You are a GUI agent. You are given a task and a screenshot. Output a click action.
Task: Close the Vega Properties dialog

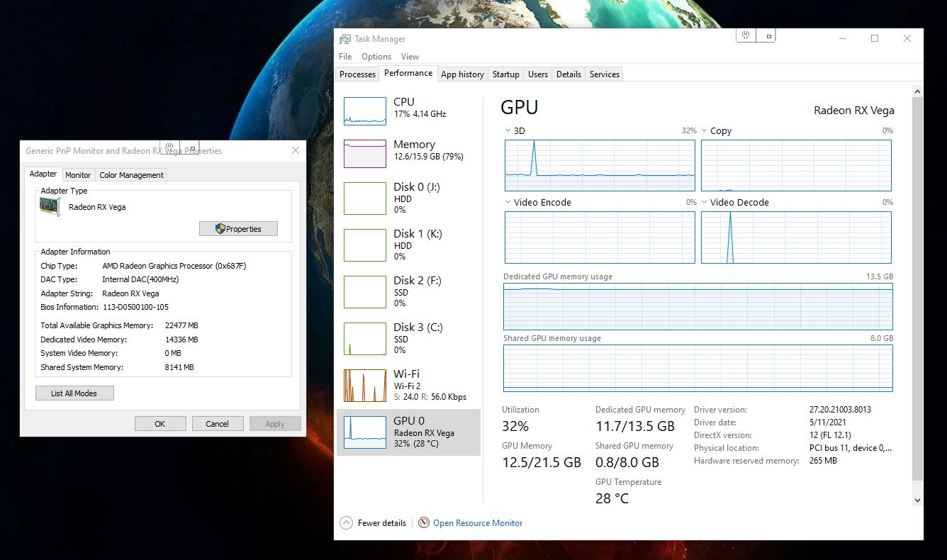(x=296, y=150)
